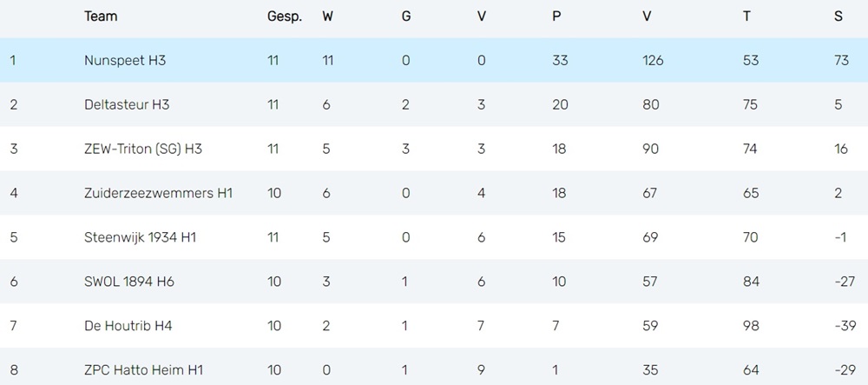
Task: Click the W wins column header
Action: click(x=328, y=16)
